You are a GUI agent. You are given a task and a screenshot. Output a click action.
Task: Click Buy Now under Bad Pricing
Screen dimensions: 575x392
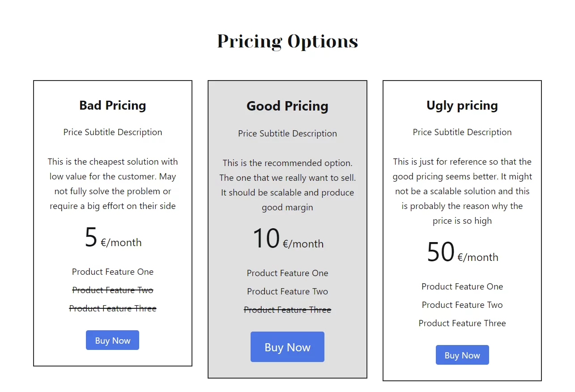click(x=112, y=341)
